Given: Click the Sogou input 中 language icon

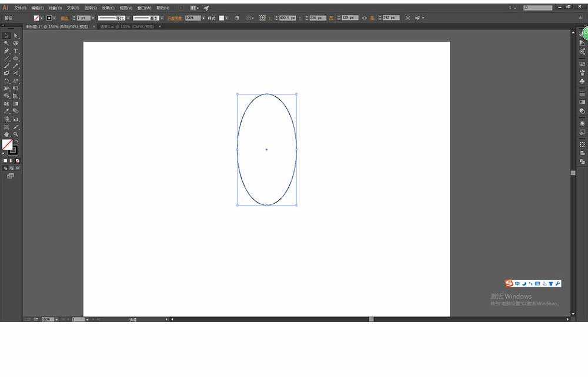Looking at the screenshot, I should pos(517,284).
